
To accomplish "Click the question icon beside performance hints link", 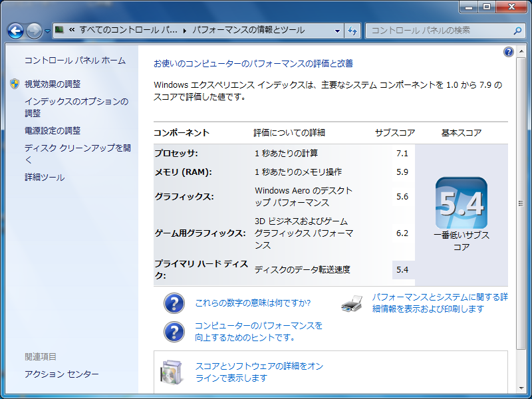I will (x=174, y=331).
